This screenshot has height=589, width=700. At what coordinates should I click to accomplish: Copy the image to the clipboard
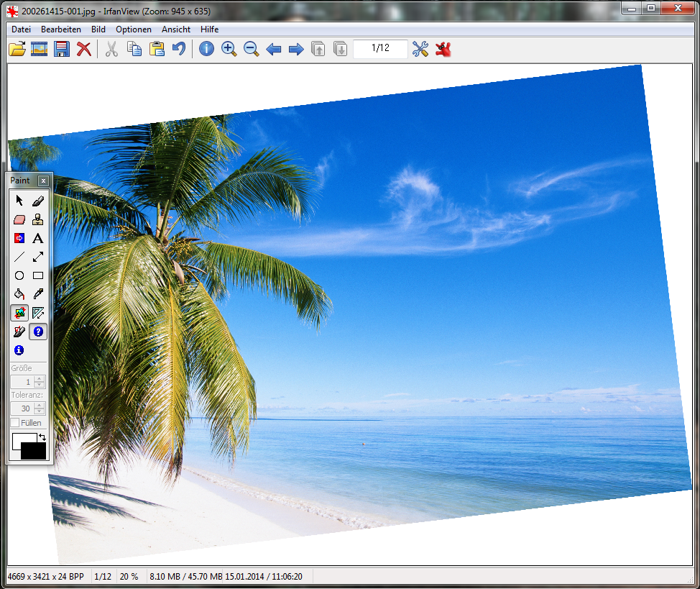(x=134, y=49)
